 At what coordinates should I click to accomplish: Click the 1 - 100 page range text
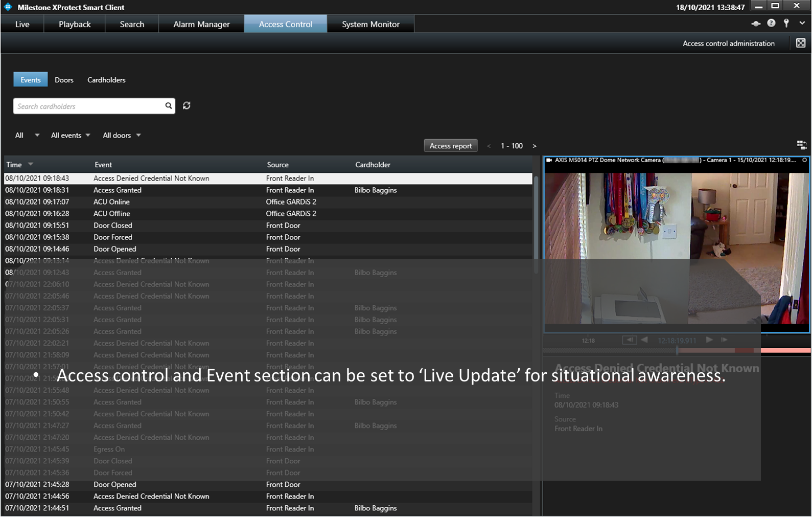(x=512, y=146)
